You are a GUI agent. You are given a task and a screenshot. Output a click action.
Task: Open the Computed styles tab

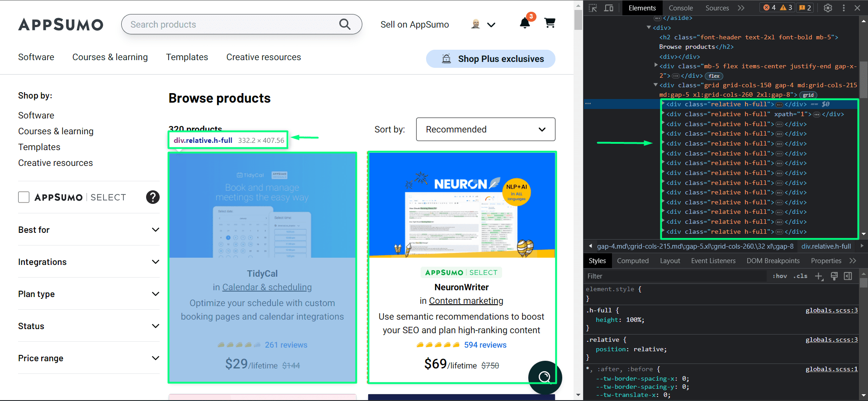point(633,261)
